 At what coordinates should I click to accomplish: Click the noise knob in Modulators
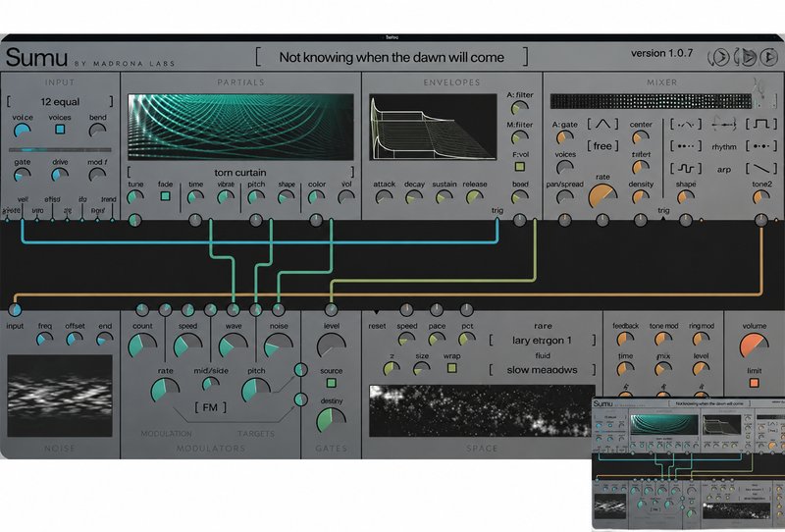click(x=279, y=346)
